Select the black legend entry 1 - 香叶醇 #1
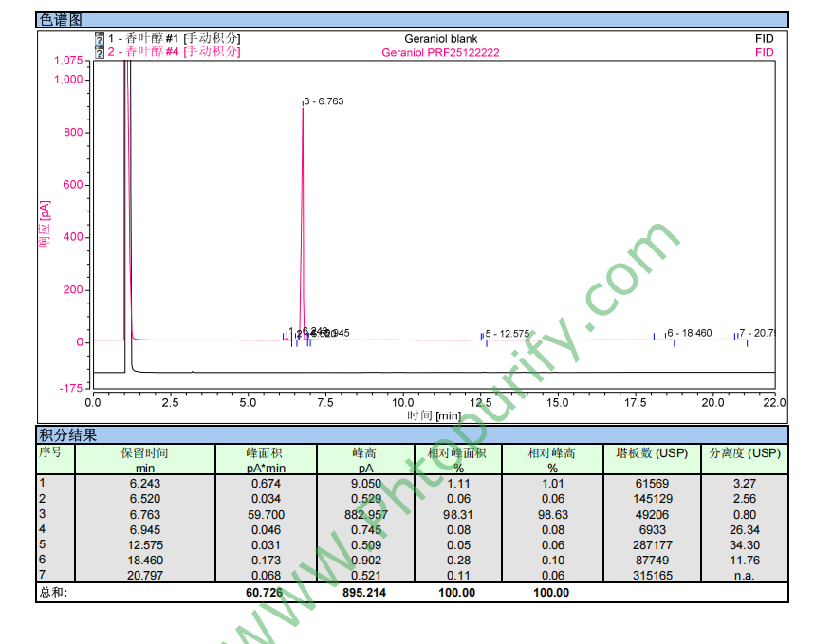The height and width of the screenshot is (644, 814). 174,39
